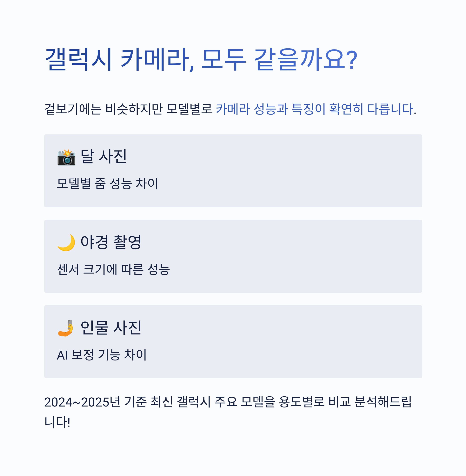The width and height of the screenshot is (466, 476).
Task: Click the '센서 크기에 따른 성능' description
Action: click(113, 269)
